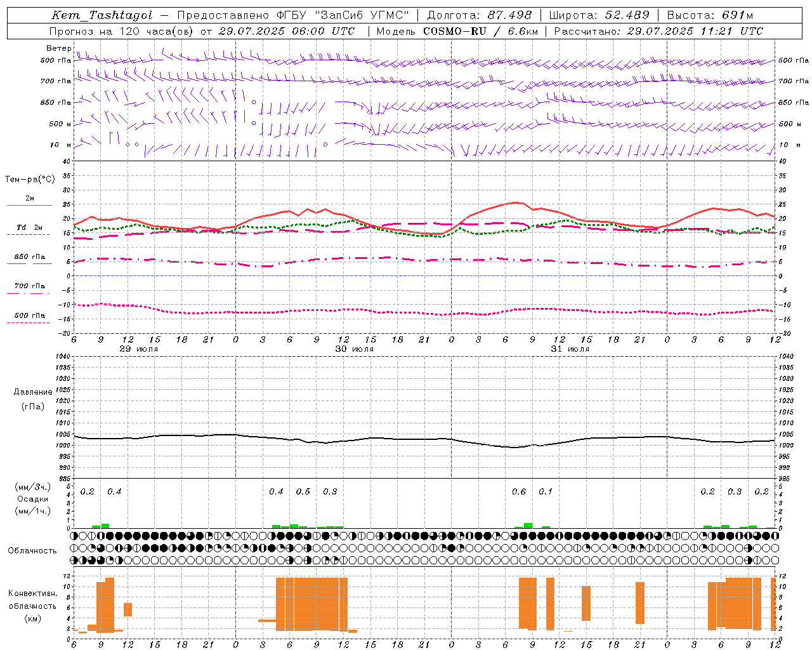Image resolution: width=812 pixels, height=650 pixels.
Task: Click the 500 гПа label in temperature legend
Action: [30, 315]
